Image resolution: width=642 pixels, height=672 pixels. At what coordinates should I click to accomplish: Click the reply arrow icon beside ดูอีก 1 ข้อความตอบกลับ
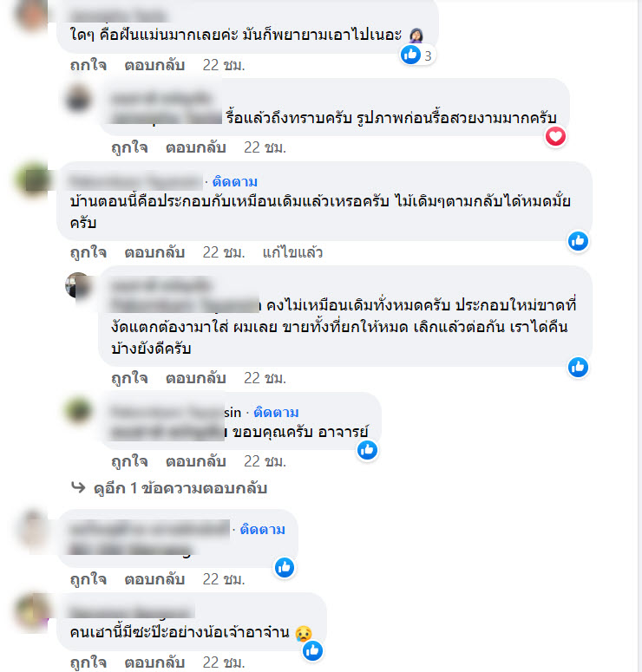[x=78, y=487]
